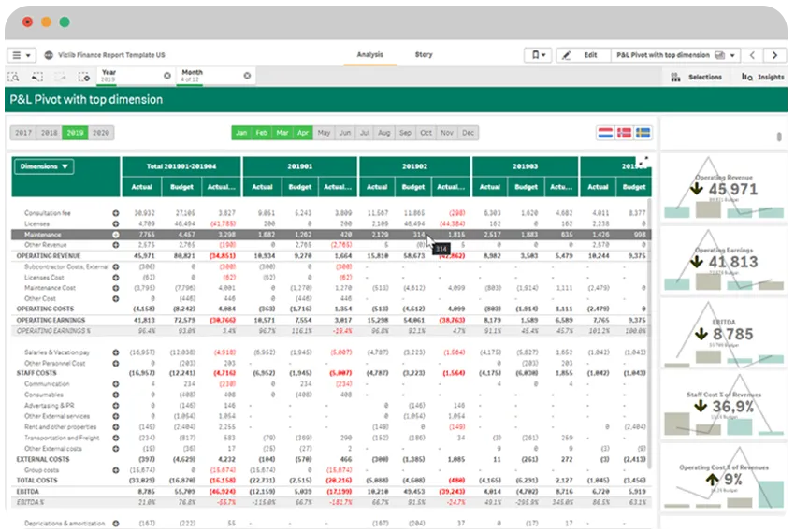Clear the Month selection

point(248,76)
